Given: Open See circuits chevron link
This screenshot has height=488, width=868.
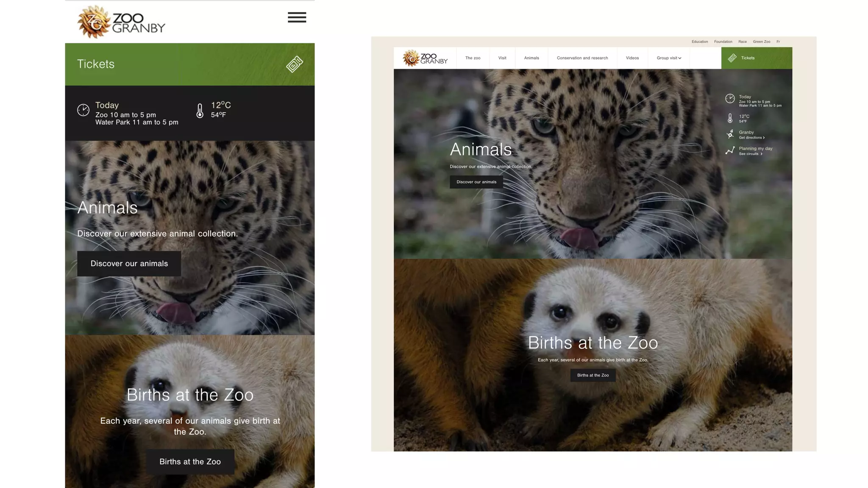Looking at the screenshot, I should point(751,154).
